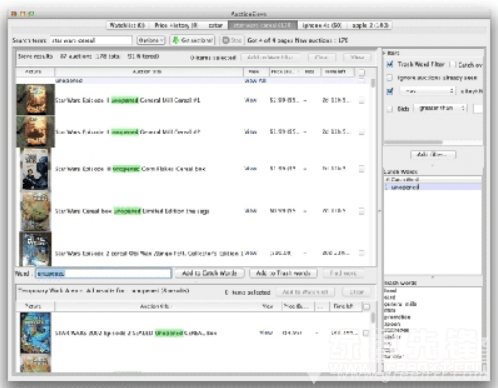The width and height of the screenshot is (498, 388).
Task: Click the Clear button in store results
Action: (322, 57)
